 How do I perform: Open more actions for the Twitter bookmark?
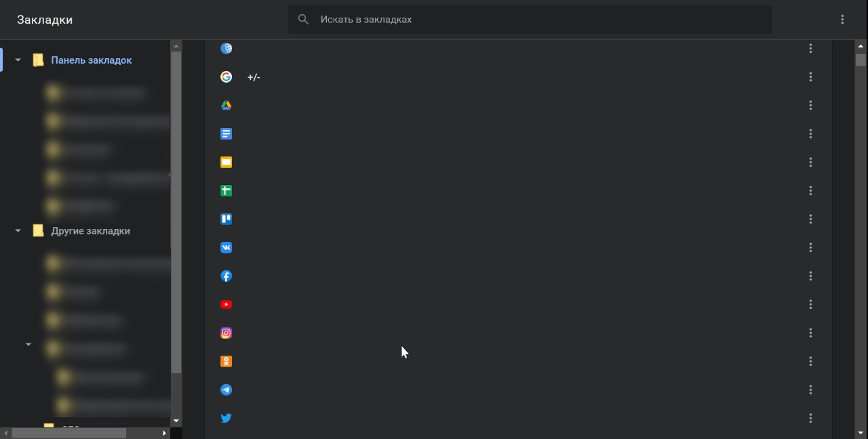click(810, 419)
